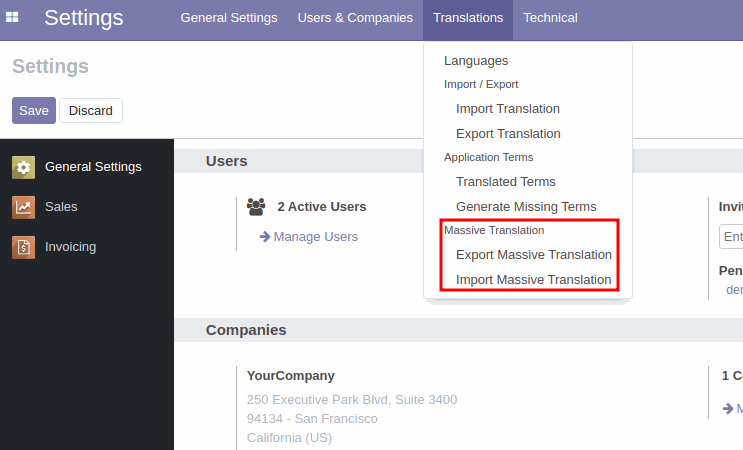Screen dimensions: 743x450
Task: Choose Export Massive Translation
Action: (534, 255)
